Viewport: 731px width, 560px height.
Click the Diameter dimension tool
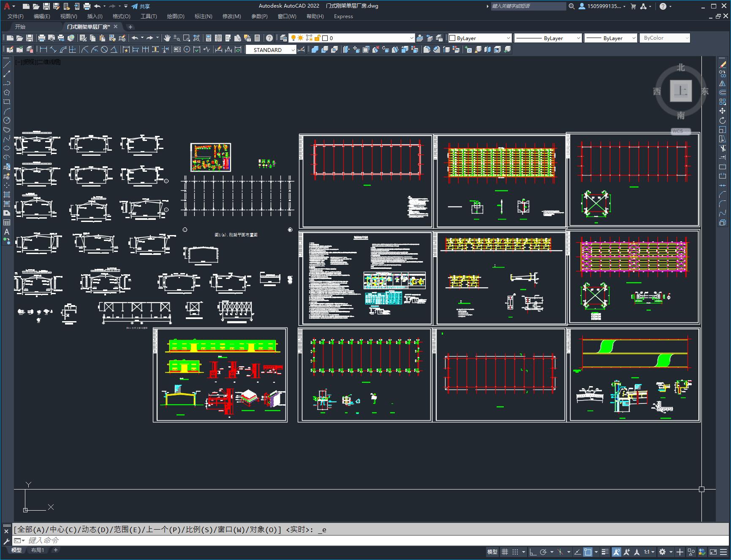[x=104, y=50]
